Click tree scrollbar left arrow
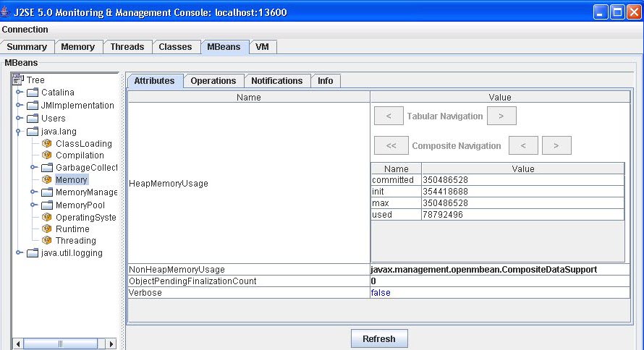This screenshot has width=644, height=350. click(18, 343)
